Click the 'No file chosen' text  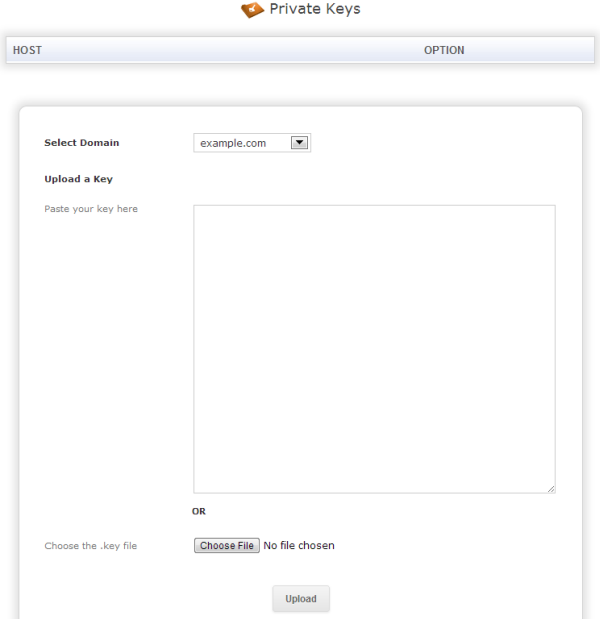click(299, 545)
